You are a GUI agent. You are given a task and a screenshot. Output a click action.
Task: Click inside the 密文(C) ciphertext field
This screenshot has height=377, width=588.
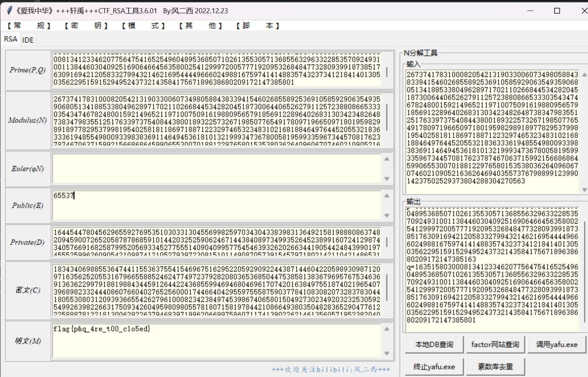coord(217,290)
